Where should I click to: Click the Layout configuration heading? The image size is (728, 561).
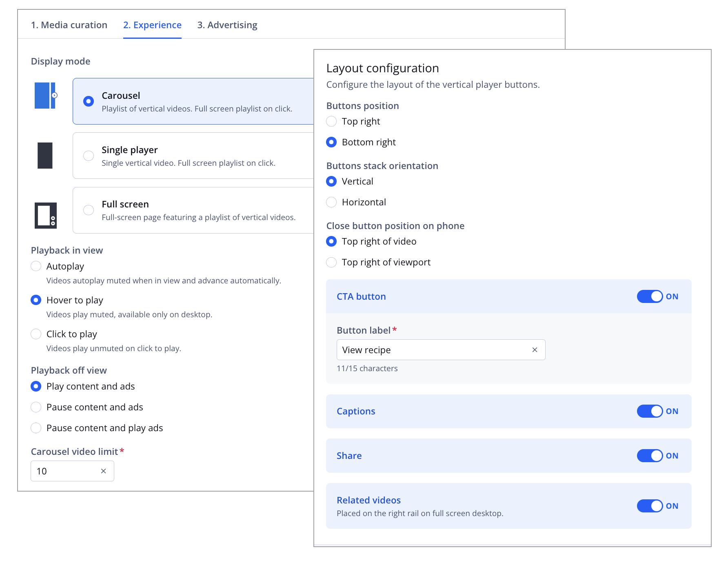click(383, 68)
